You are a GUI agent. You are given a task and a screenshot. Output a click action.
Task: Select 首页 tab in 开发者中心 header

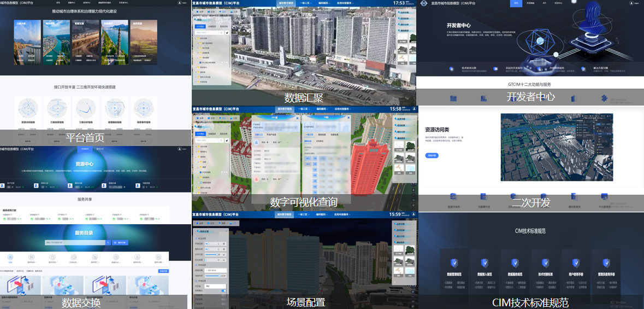tap(516, 3)
